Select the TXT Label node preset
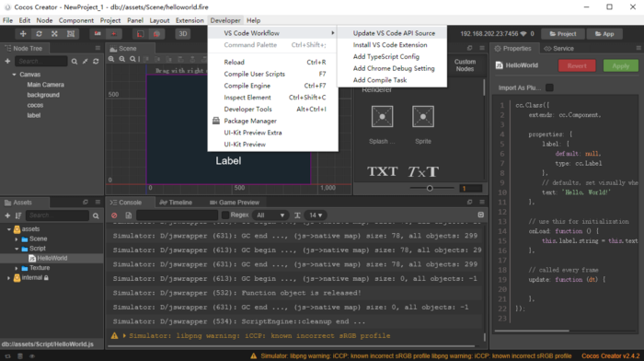 pyautogui.click(x=383, y=171)
